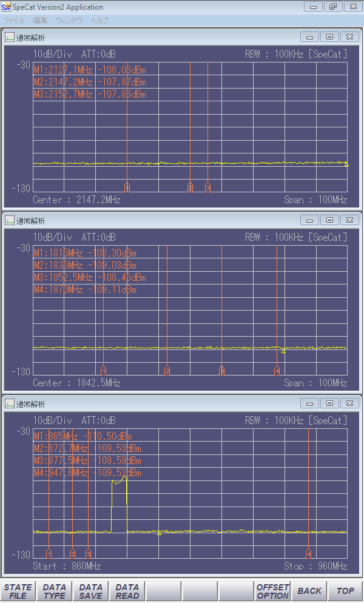Click the M3:877.5MHz marker readout

point(88,460)
